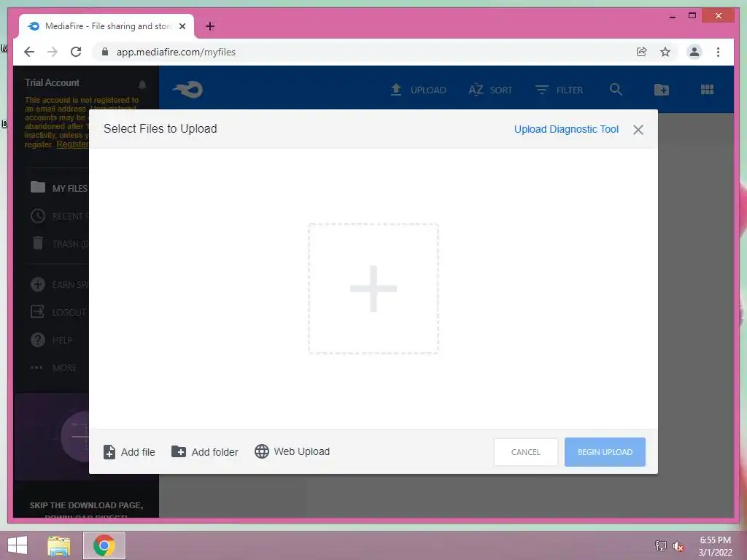Click the Chrome taskbar icon
The height and width of the screenshot is (560, 747).
(104, 545)
